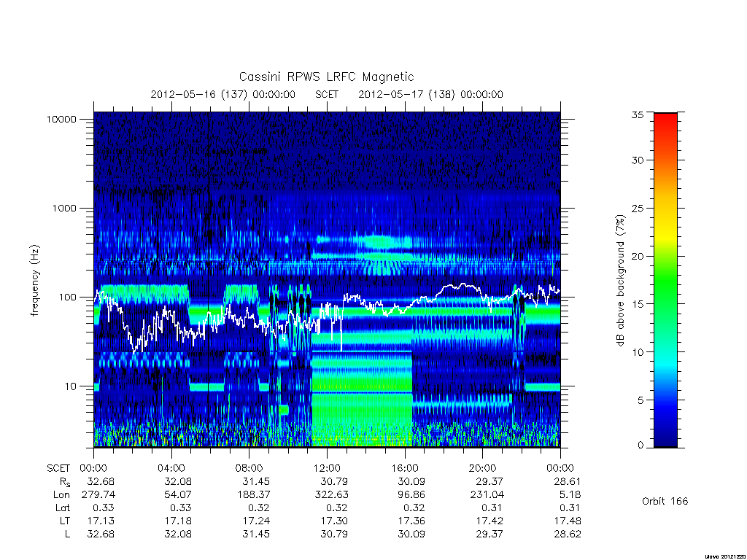Click the Rs value 30.79
Viewport: 747px width, 560px height.
[x=334, y=482]
